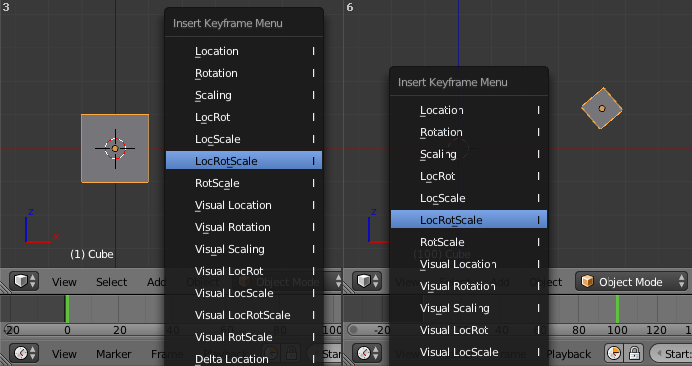The height and width of the screenshot is (366, 692).
Task: Pick Visual LocRot in right keyframe menu
Action: pos(469,330)
